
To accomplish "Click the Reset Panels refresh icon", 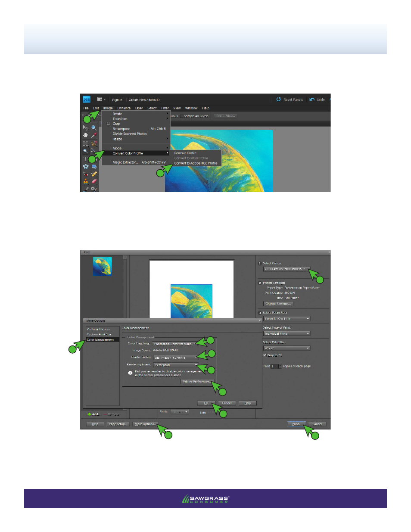I will 279,100.
